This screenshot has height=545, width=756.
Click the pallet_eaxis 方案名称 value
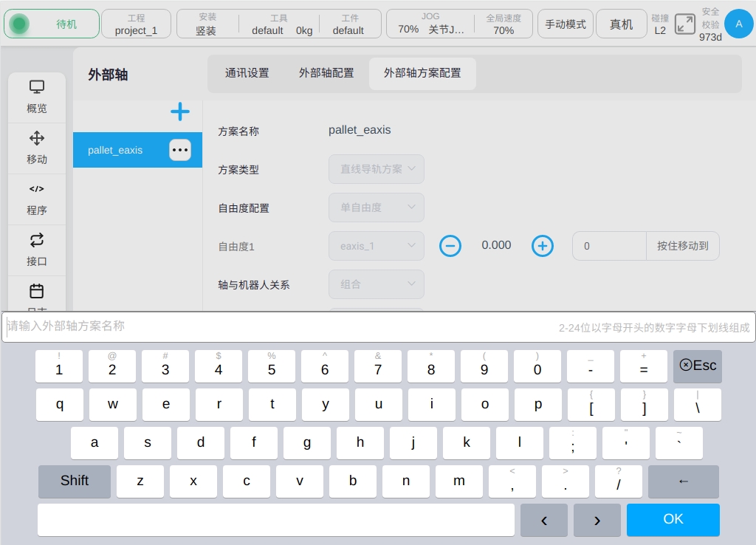click(360, 130)
